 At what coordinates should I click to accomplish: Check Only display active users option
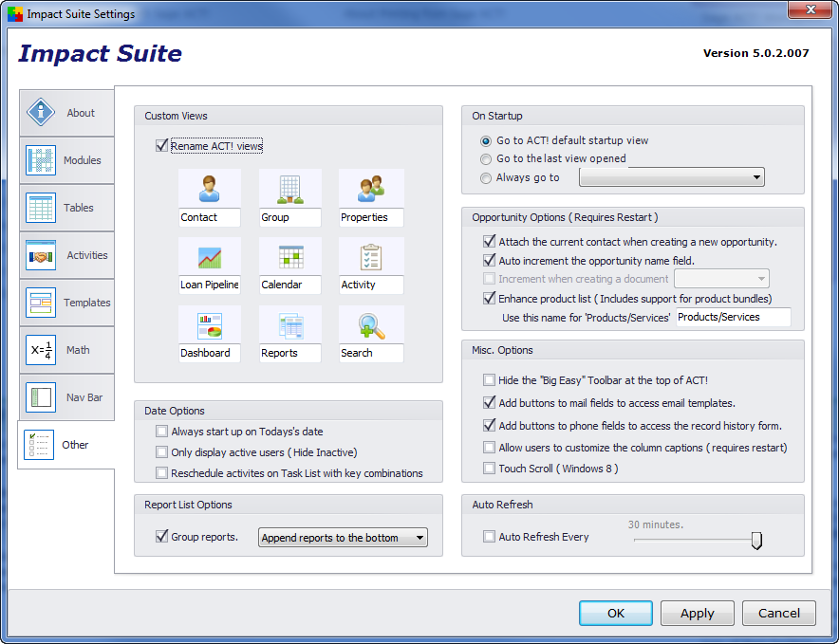161,452
